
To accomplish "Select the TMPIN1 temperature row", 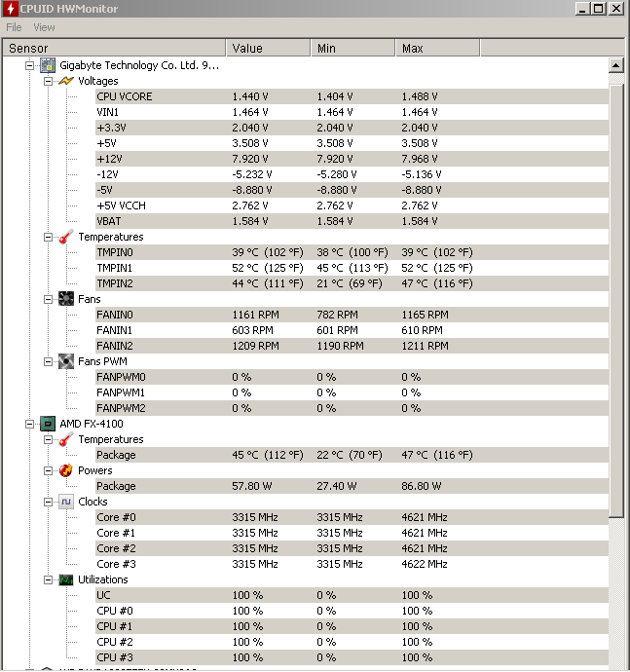I will point(352,268).
